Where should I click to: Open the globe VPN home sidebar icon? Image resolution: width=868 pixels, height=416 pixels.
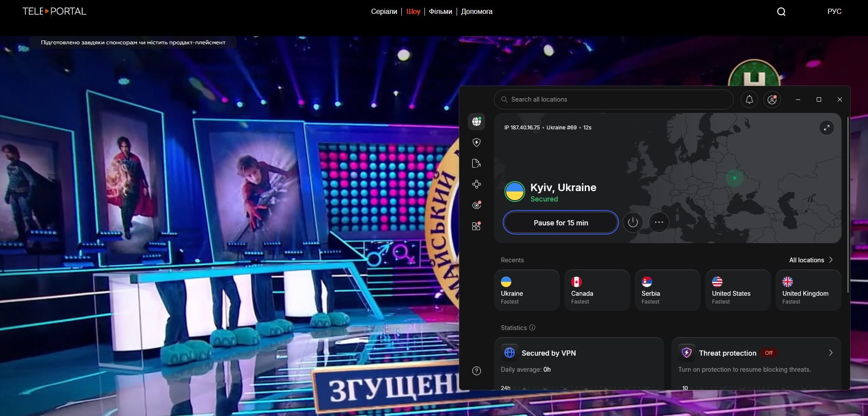click(x=477, y=122)
